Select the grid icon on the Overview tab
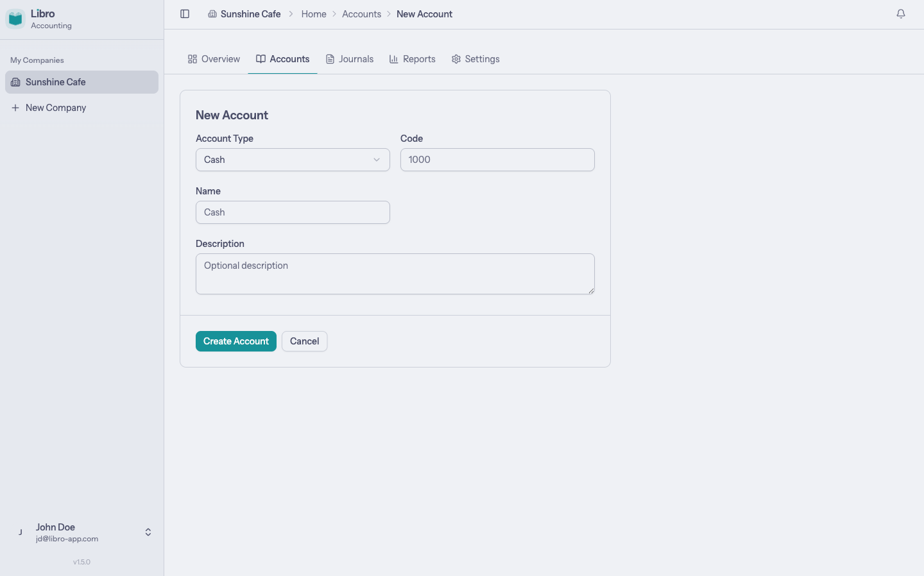 point(193,58)
